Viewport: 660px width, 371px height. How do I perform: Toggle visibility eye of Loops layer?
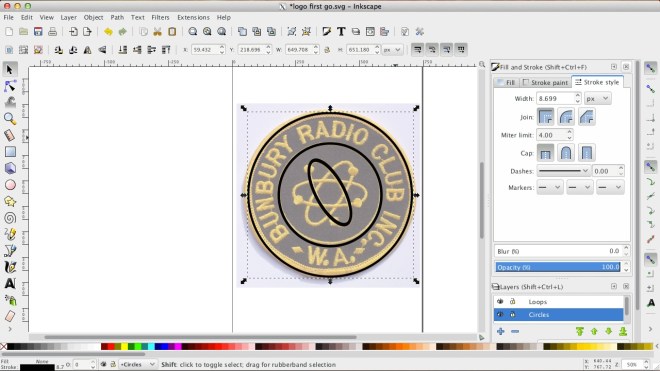point(500,302)
